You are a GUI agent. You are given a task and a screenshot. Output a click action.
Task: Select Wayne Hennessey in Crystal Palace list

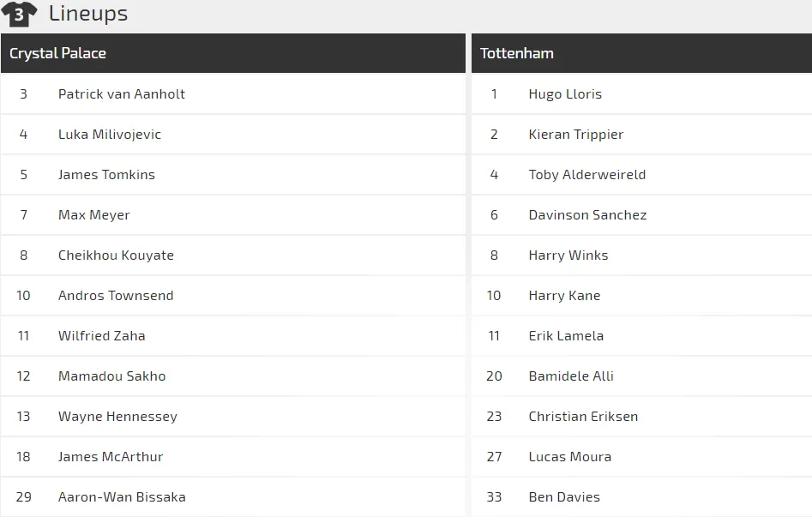click(117, 417)
